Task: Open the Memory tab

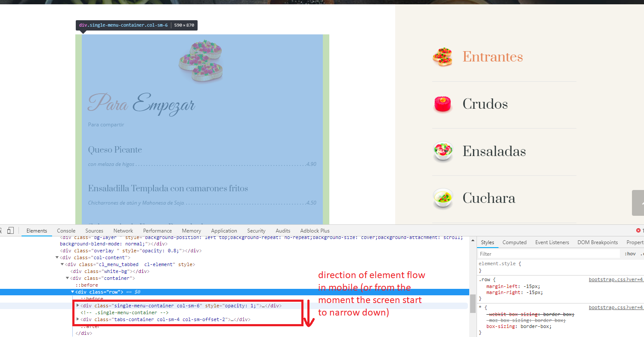Action: pyautogui.click(x=191, y=231)
